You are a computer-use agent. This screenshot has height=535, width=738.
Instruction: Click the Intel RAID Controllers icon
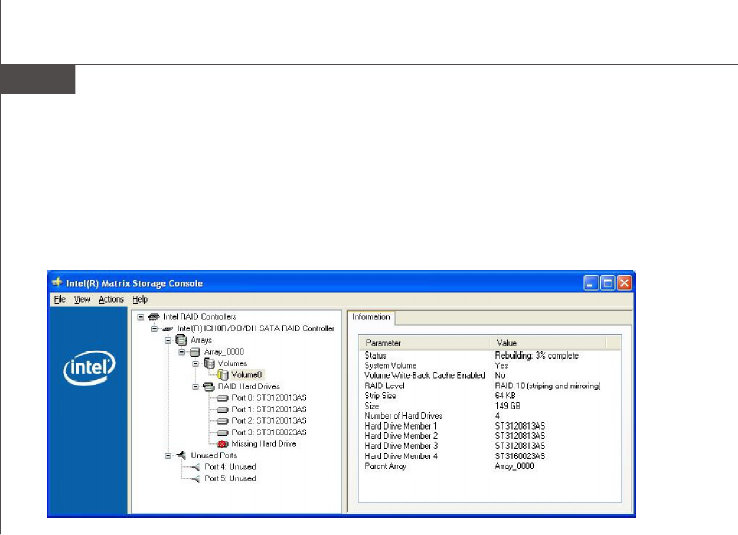coord(153,317)
